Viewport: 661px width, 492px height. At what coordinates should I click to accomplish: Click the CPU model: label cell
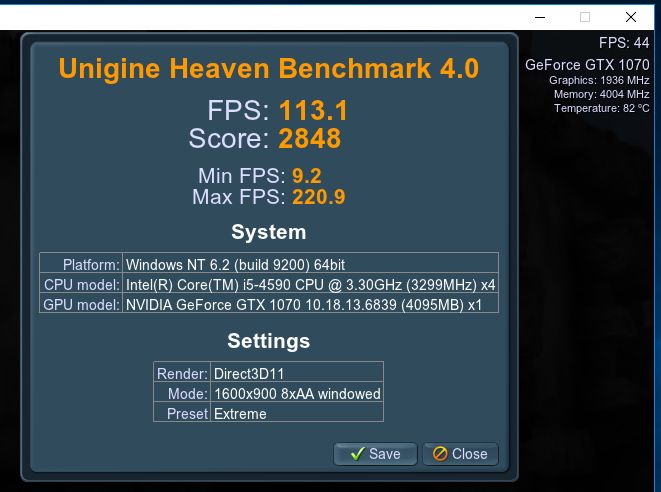pyautogui.click(x=81, y=285)
